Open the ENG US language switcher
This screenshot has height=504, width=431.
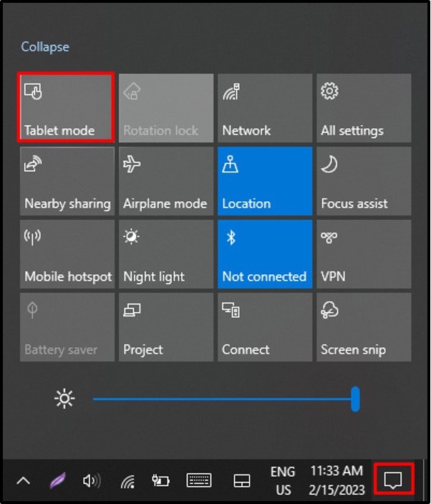click(283, 480)
